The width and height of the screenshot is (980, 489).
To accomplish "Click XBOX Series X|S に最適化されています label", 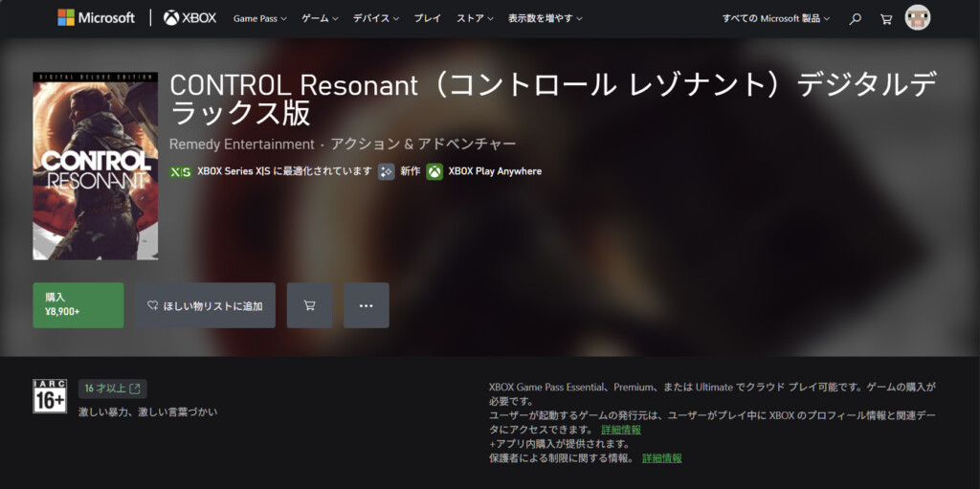I will pyautogui.click(x=284, y=171).
